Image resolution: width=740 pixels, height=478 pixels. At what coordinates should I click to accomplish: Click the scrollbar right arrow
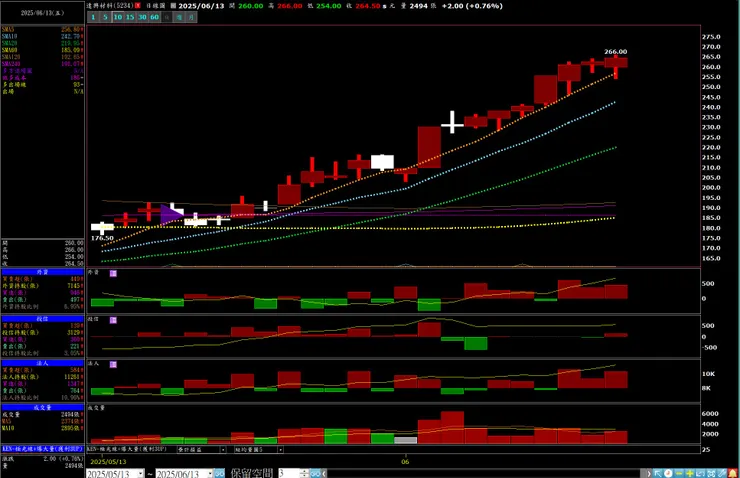point(648,473)
